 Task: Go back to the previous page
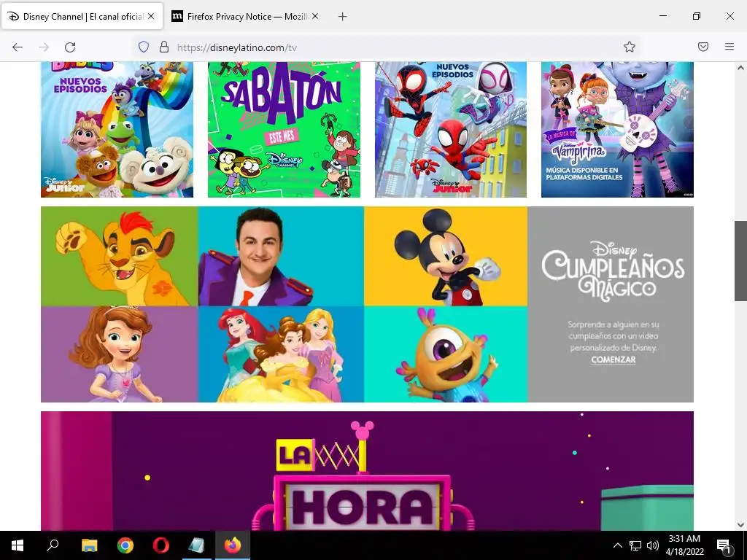[x=18, y=47]
